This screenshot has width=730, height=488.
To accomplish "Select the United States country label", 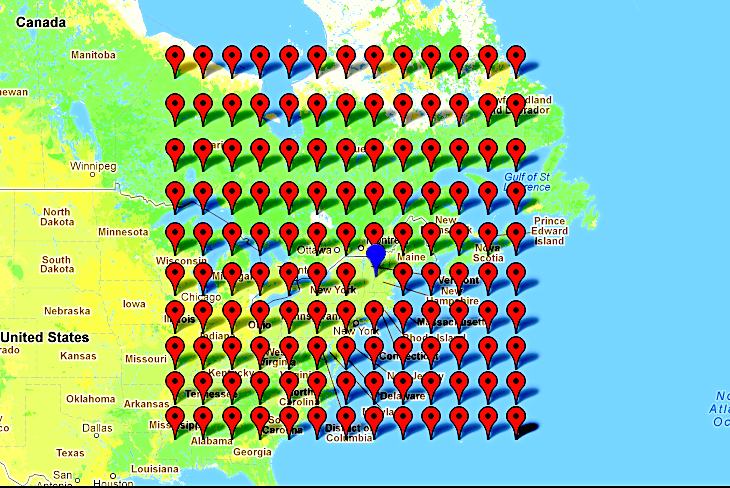I will 45,337.
